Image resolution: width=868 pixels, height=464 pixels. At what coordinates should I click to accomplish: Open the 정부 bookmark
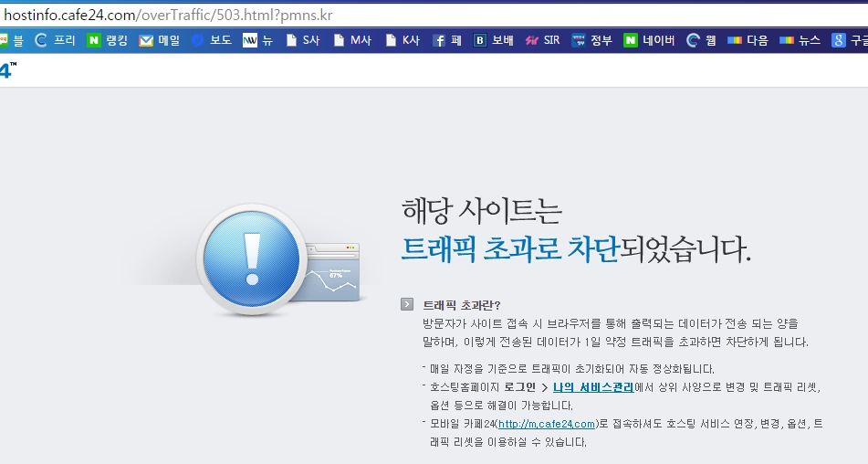(x=591, y=40)
